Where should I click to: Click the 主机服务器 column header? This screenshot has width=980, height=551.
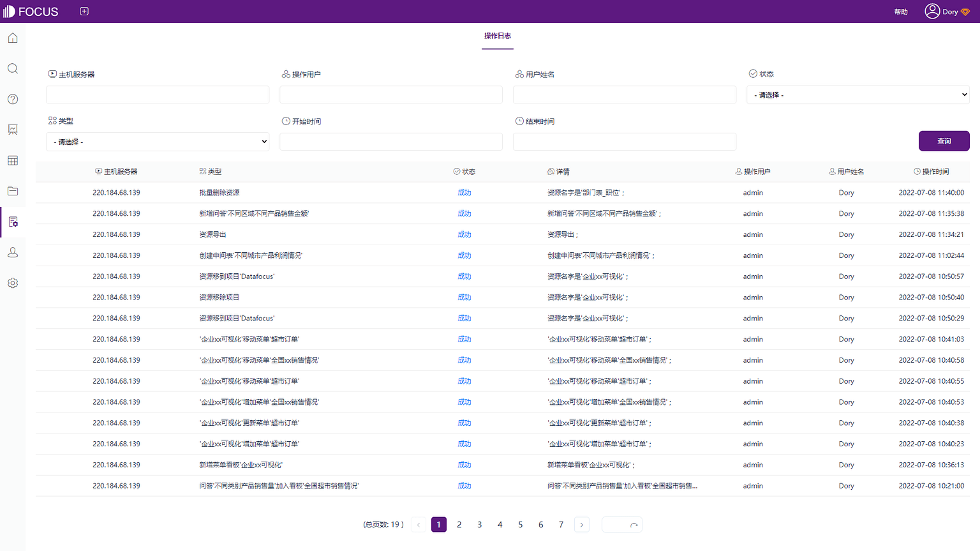coord(116,172)
